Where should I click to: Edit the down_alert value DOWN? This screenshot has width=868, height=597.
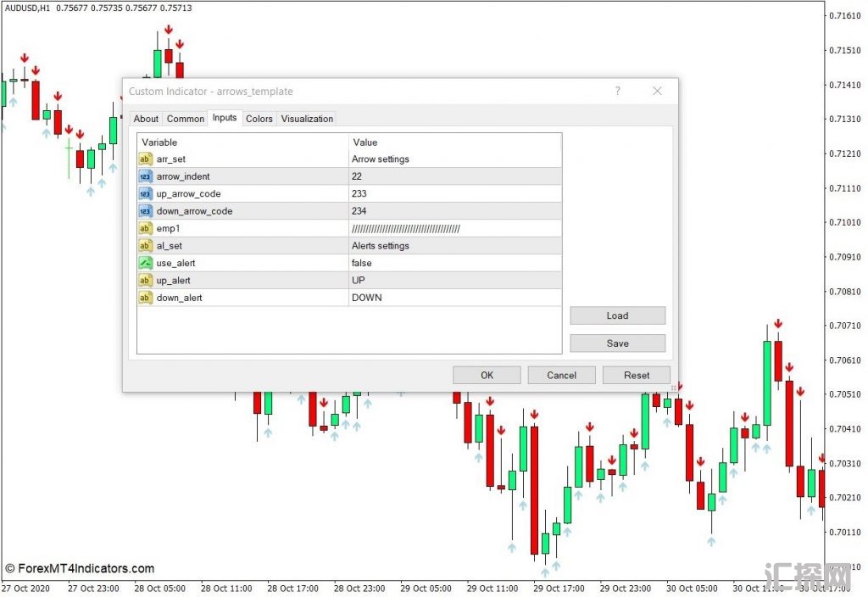(x=455, y=298)
